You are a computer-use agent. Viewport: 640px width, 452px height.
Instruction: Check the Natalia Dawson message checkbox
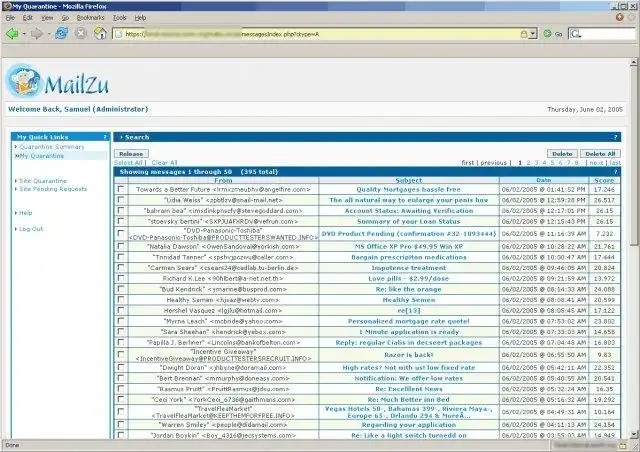[121, 246]
